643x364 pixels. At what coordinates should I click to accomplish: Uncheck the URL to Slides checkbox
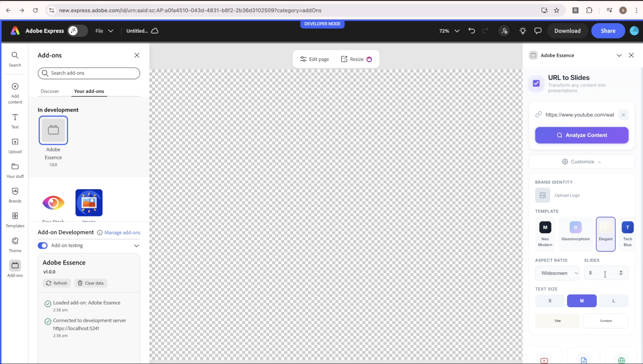click(x=536, y=83)
